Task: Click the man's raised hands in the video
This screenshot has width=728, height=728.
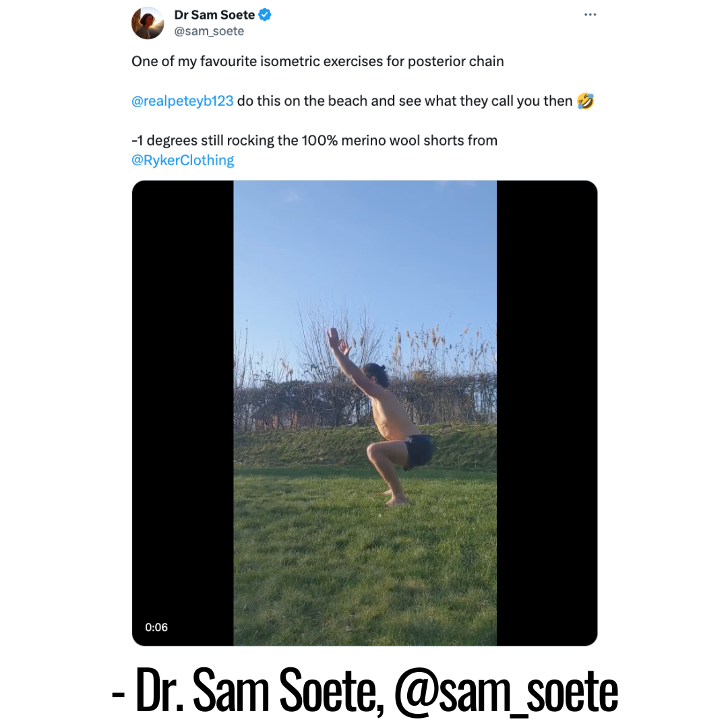Action: [x=338, y=341]
